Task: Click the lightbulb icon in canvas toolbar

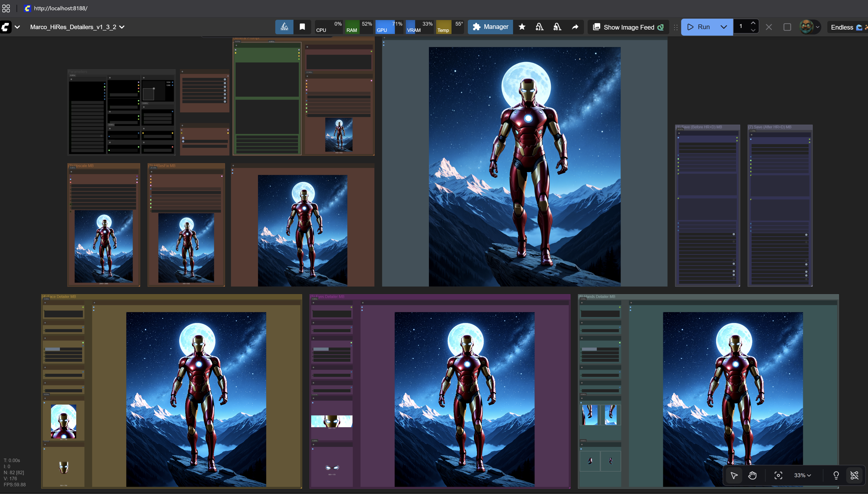Action: [836, 475]
